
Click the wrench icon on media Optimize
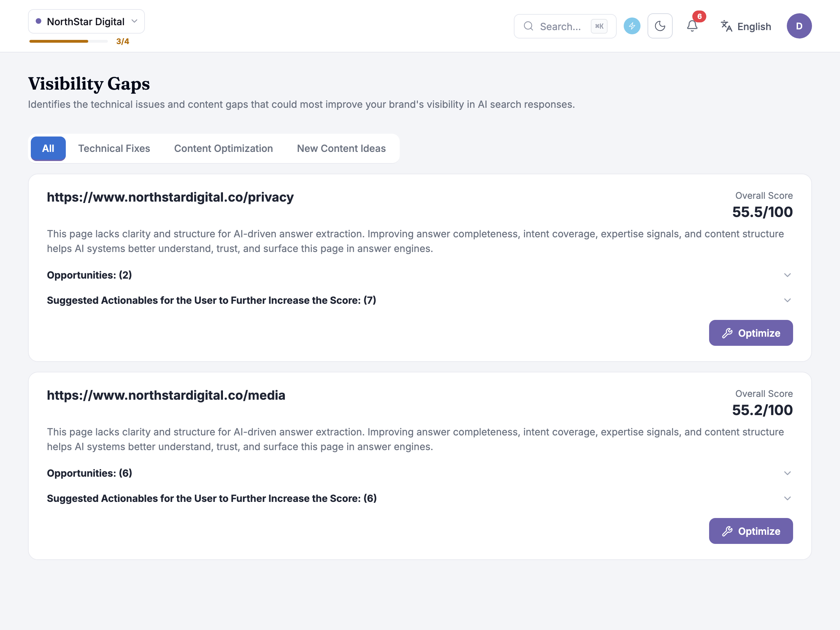pos(727,531)
